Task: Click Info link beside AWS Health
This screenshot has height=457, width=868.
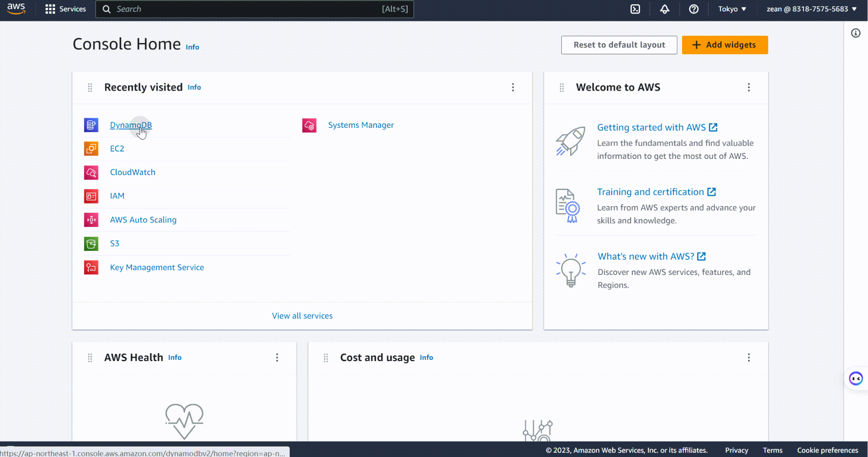Action: [175, 358]
